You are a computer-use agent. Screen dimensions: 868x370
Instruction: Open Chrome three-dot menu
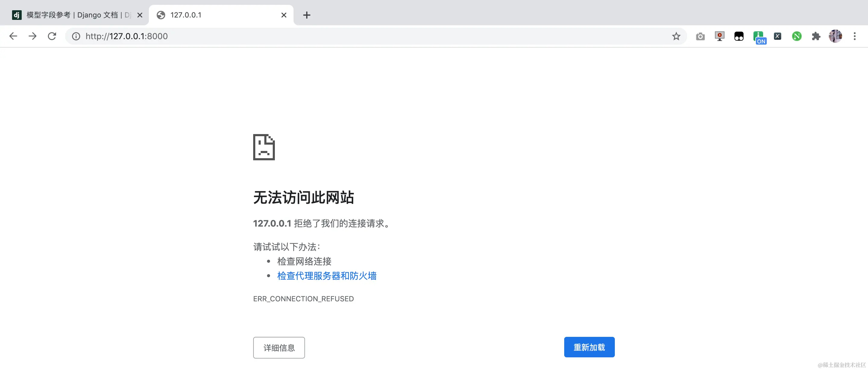854,36
